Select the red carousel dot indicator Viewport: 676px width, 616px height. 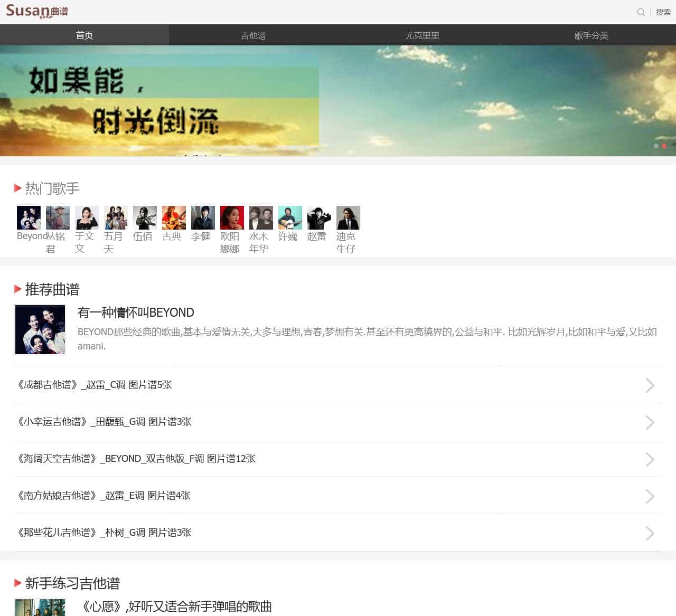coord(664,146)
